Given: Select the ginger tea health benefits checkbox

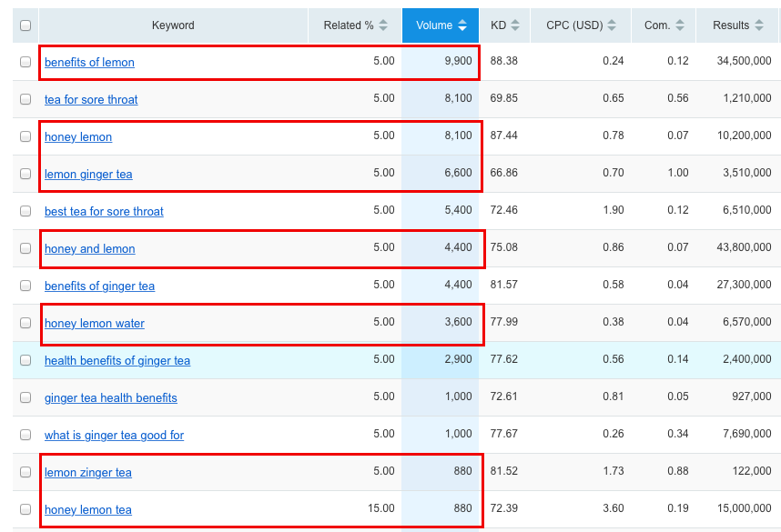Looking at the screenshot, I should tap(25, 398).
